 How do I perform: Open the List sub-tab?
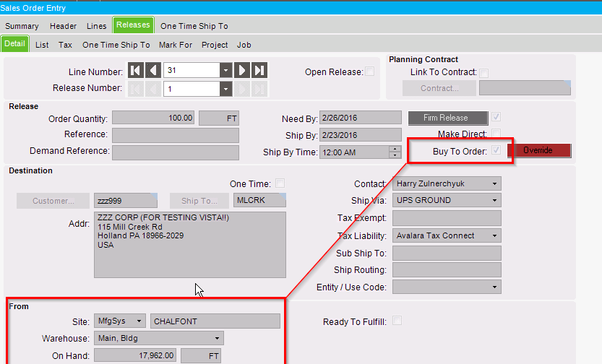(42, 45)
